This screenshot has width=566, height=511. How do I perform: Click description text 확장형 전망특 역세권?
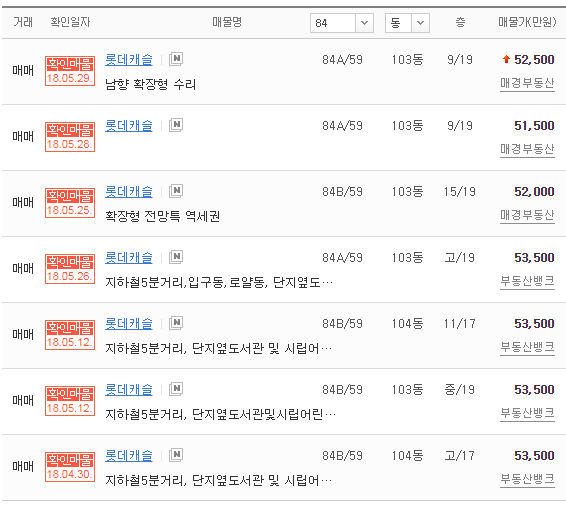162,217
